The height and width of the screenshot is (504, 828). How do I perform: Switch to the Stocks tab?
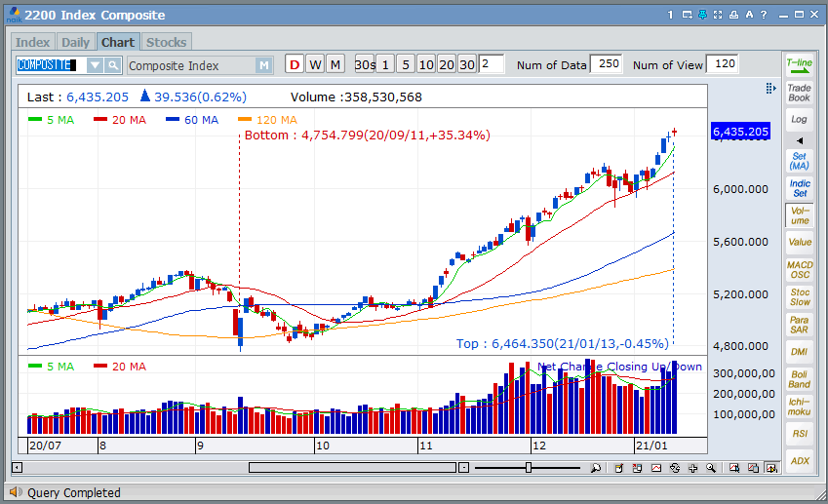[166, 42]
